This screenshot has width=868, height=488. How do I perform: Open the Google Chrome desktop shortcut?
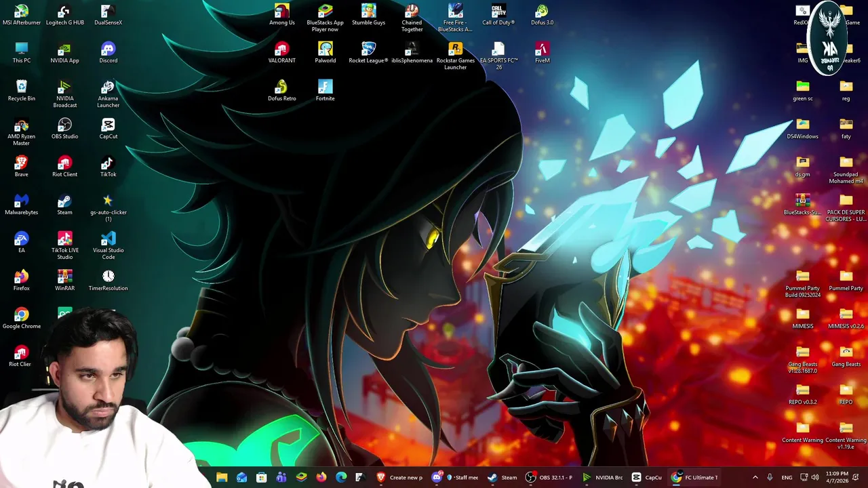point(22,319)
